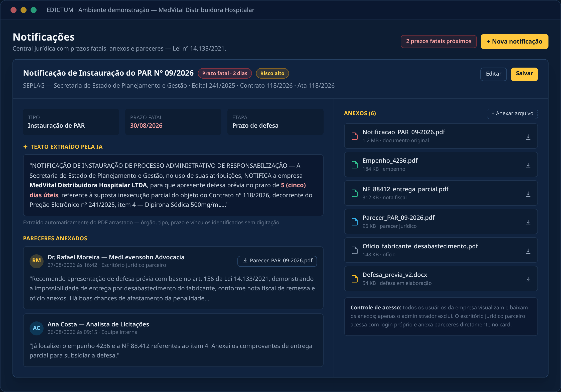The image size is (561, 392).
Task: Click the sparkle icon beside Texto Extraído pela IA
Action: point(25,147)
